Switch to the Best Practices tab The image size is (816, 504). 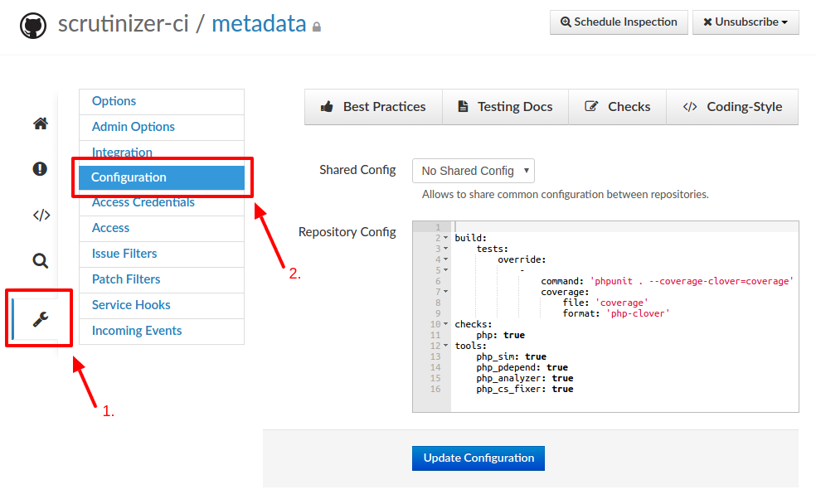pos(374,107)
